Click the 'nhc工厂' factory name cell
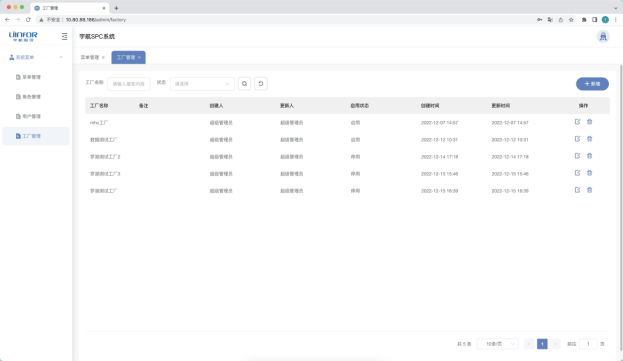This screenshot has width=623, height=361. pos(99,123)
